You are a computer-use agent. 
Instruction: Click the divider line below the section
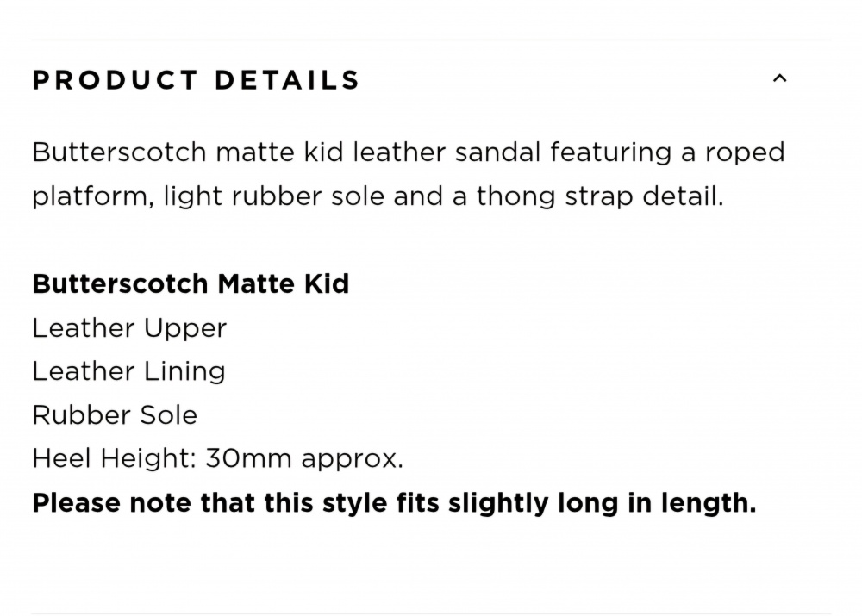coord(431,613)
